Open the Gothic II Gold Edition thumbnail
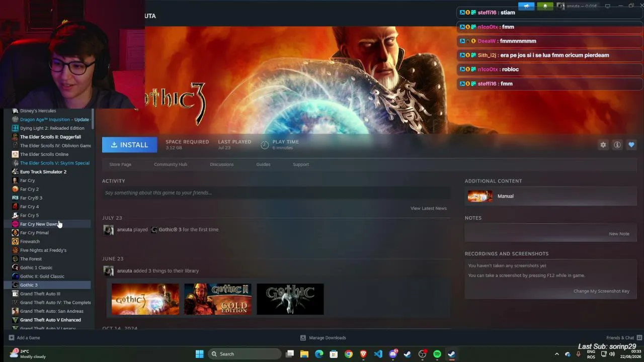Viewport: 644px width, 362px height. pyautogui.click(x=218, y=299)
